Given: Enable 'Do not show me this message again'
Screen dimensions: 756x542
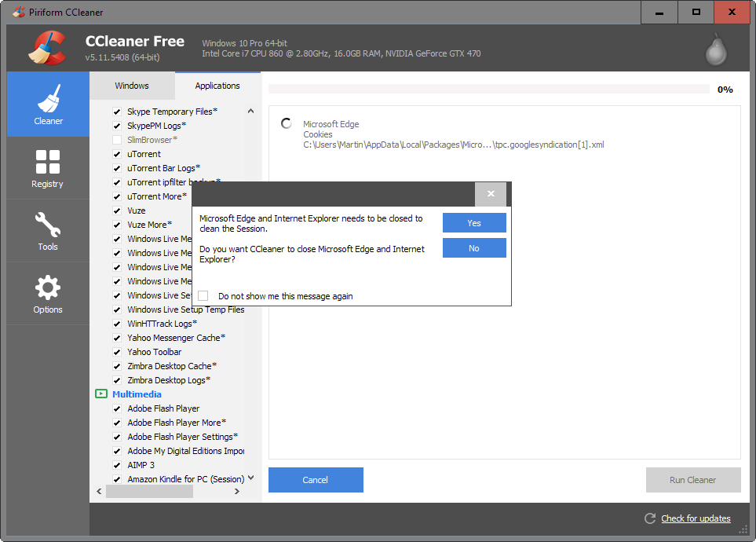Looking at the screenshot, I should click(x=203, y=296).
